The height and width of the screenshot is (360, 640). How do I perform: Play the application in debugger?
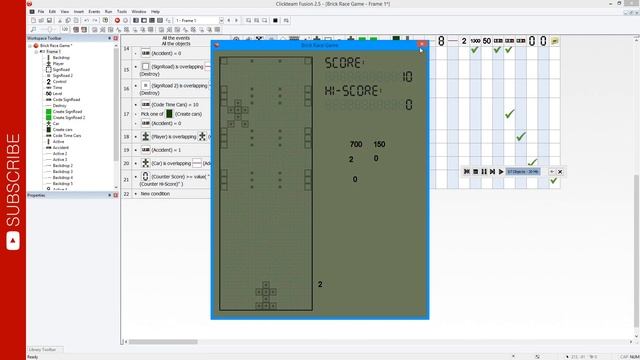point(501,172)
